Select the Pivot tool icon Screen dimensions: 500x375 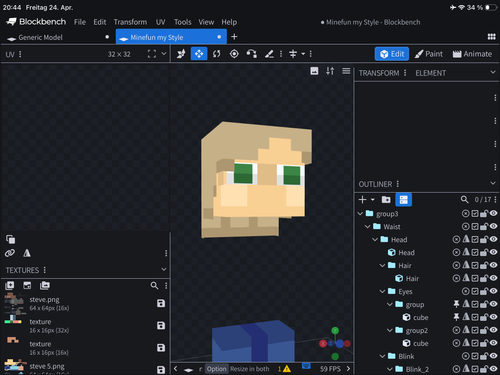[x=234, y=54]
